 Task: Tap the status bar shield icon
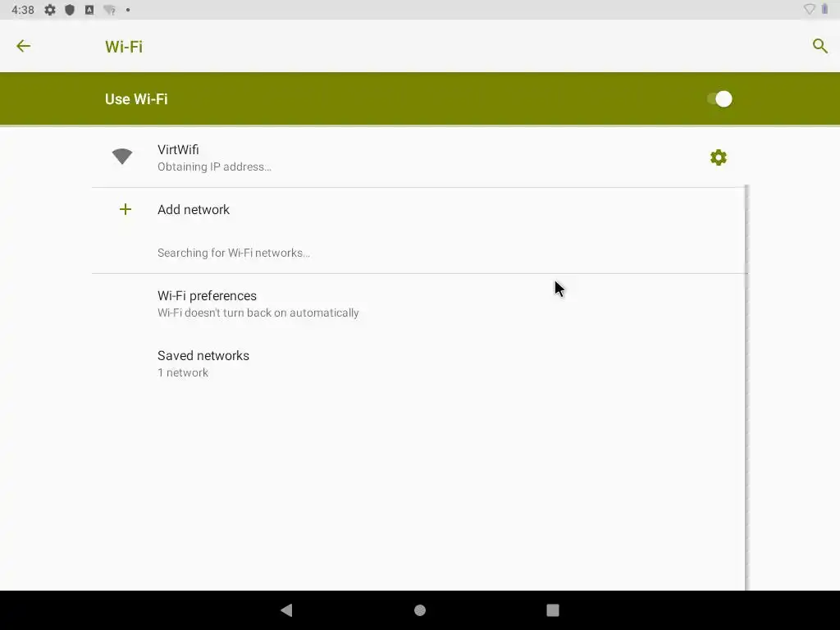(x=70, y=10)
